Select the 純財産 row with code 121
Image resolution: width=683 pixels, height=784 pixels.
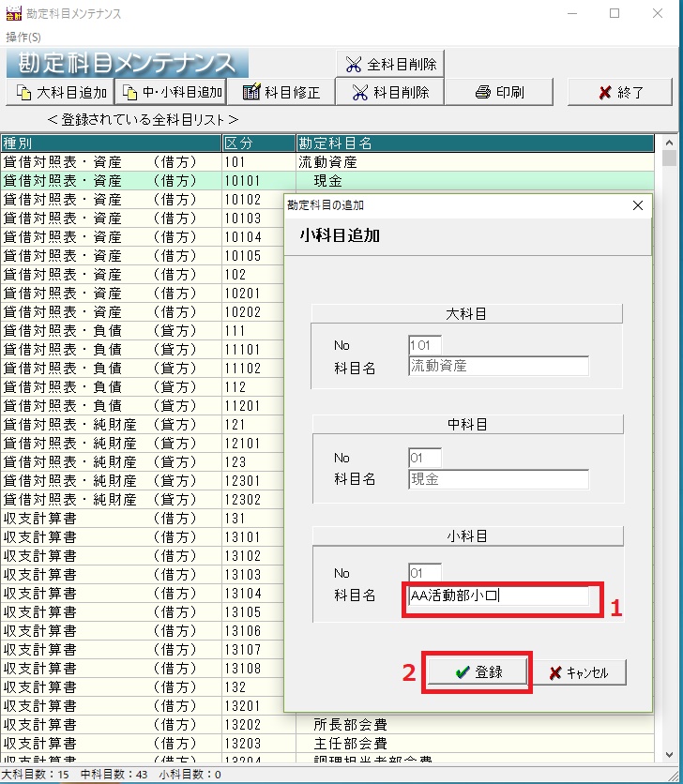click(x=142, y=425)
